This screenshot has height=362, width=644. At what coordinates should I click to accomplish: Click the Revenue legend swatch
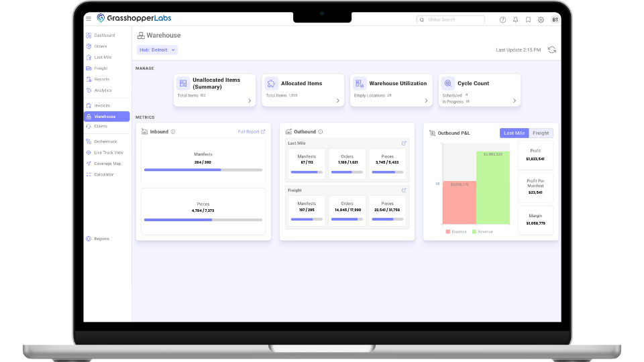[x=474, y=231]
